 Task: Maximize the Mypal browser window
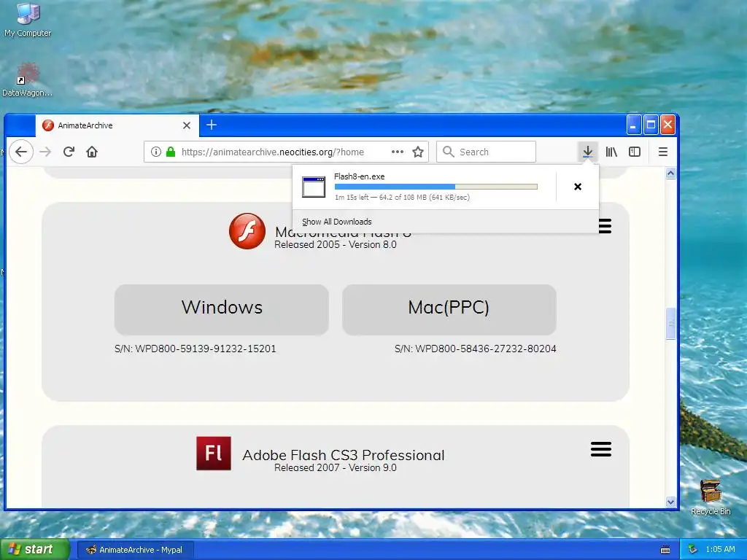(650, 125)
